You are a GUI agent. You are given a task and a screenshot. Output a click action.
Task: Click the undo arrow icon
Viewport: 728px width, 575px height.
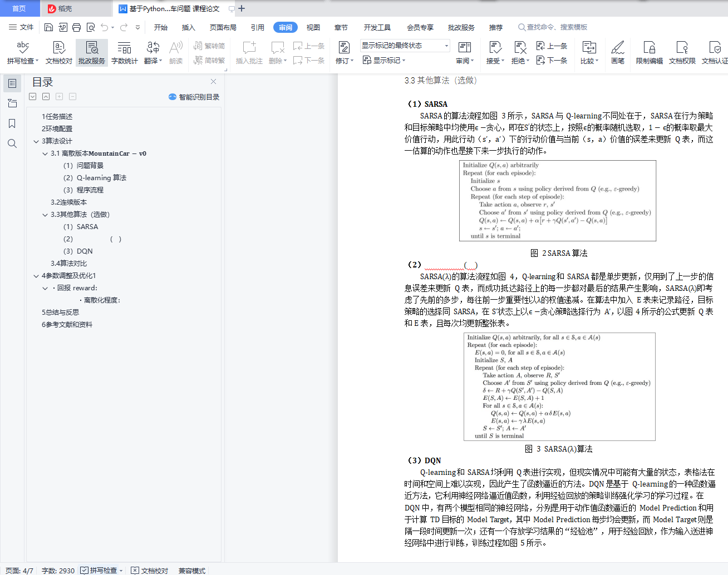[x=105, y=27]
